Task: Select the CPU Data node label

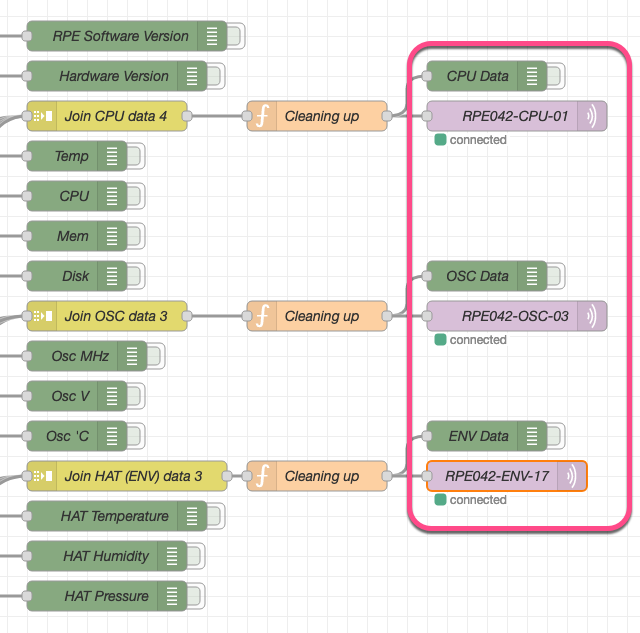Action: pos(478,76)
